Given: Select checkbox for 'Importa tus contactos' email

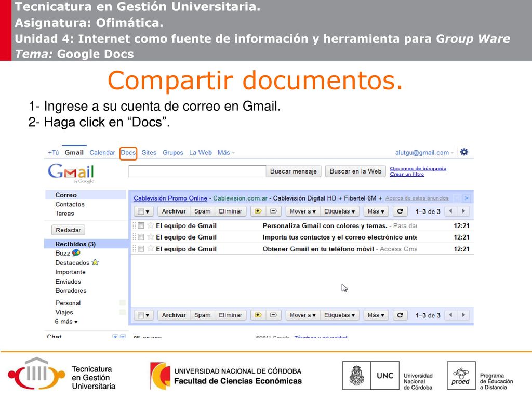Looking at the screenshot, I should point(141,237).
